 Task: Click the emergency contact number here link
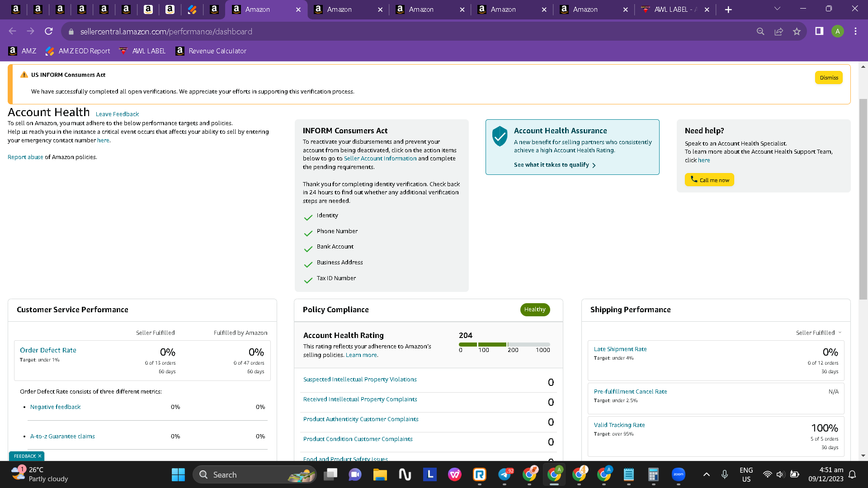pyautogui.click(x=103, y=141)
